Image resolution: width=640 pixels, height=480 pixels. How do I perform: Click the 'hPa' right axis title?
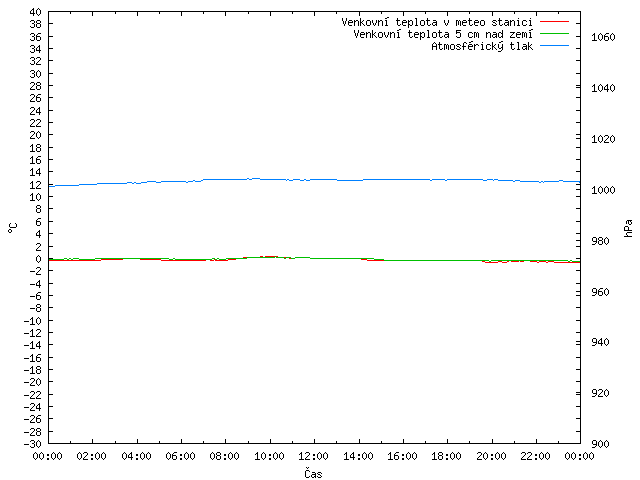click(628, 228)
